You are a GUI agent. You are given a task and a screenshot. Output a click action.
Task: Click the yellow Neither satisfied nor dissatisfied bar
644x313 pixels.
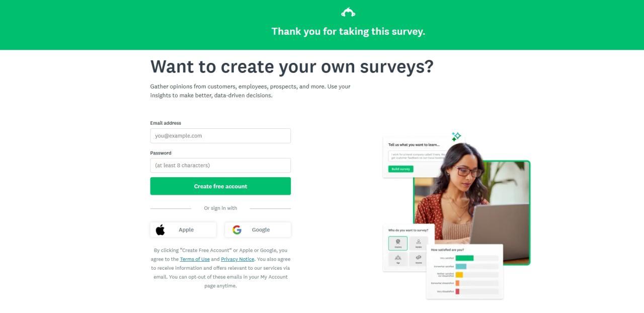(459, 275)
